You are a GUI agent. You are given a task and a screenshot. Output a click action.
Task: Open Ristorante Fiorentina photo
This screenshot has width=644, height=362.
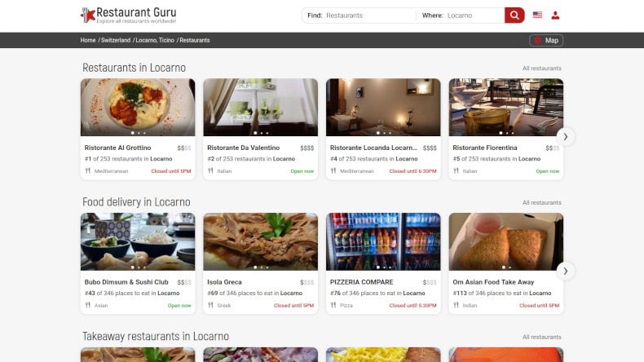(506, 108)
